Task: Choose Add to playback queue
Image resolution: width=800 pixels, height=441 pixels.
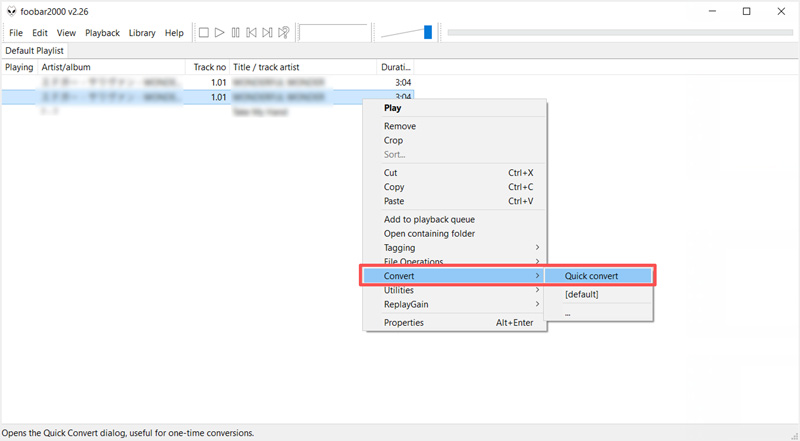Action: point(454,219)
